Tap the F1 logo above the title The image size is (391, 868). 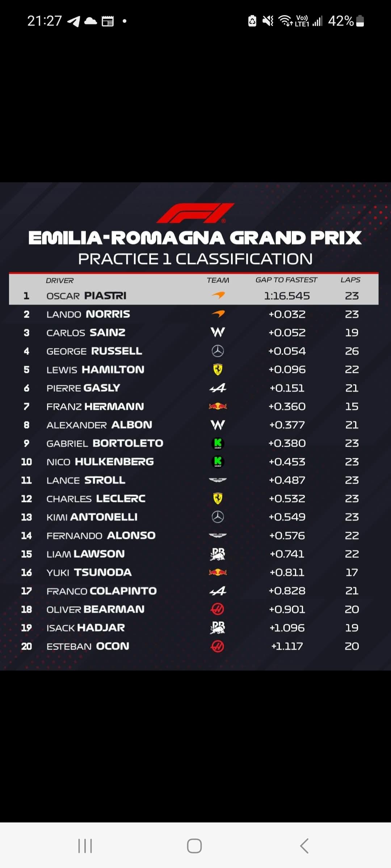(195, 213)
